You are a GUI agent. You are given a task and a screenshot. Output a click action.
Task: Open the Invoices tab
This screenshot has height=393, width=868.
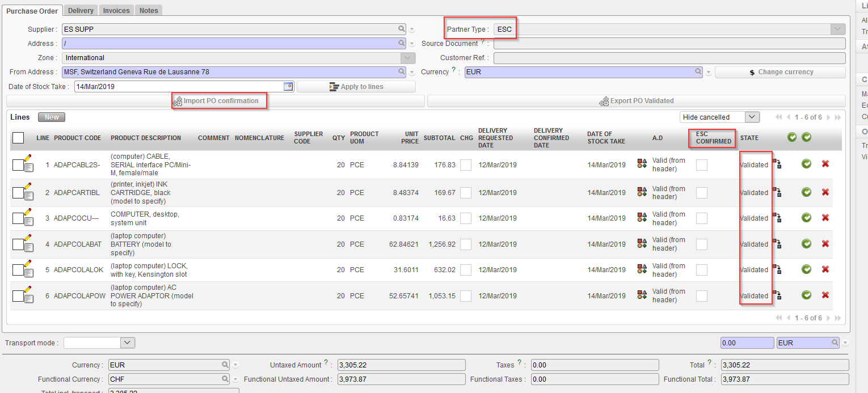pos(116,10)
